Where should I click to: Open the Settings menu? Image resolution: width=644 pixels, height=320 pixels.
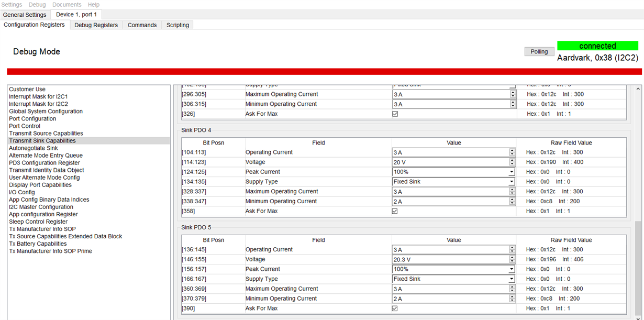click(12, 4)
